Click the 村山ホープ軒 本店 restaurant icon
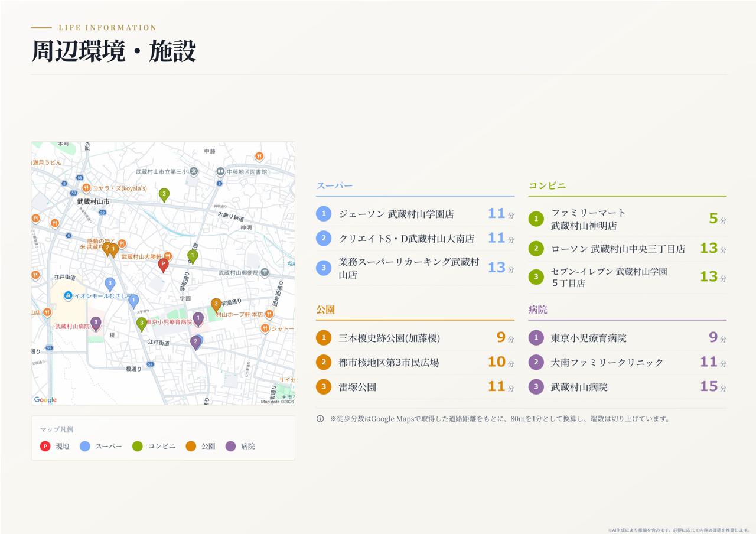Image resolution: width=756 pixels, height=534 pixels. point(269,314)
